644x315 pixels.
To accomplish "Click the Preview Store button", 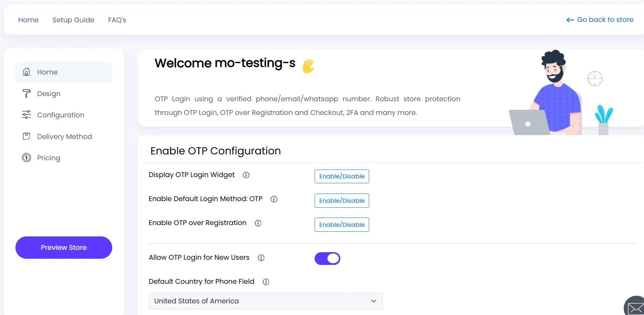I will pyautogui.click(x=64, y=247).
